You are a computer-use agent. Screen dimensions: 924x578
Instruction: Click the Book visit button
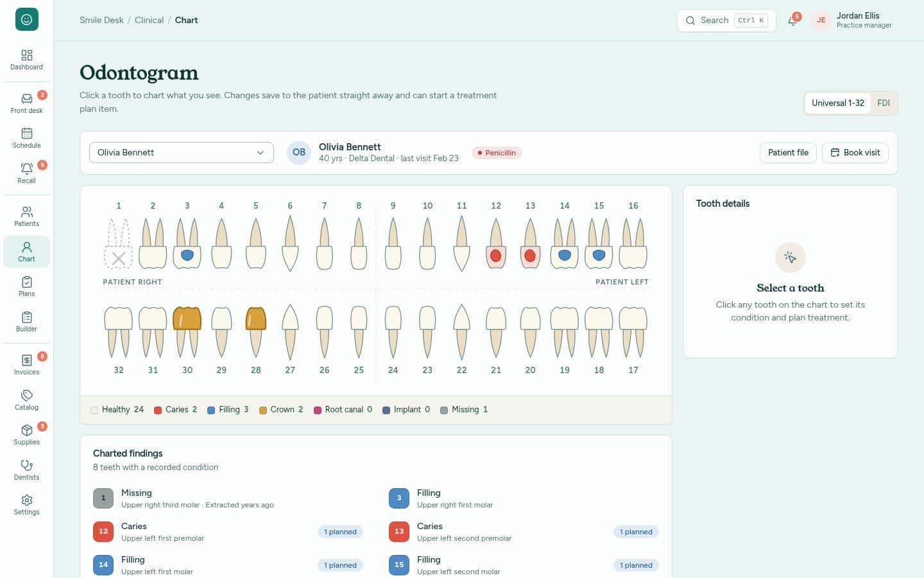click(x=855, y=152)
